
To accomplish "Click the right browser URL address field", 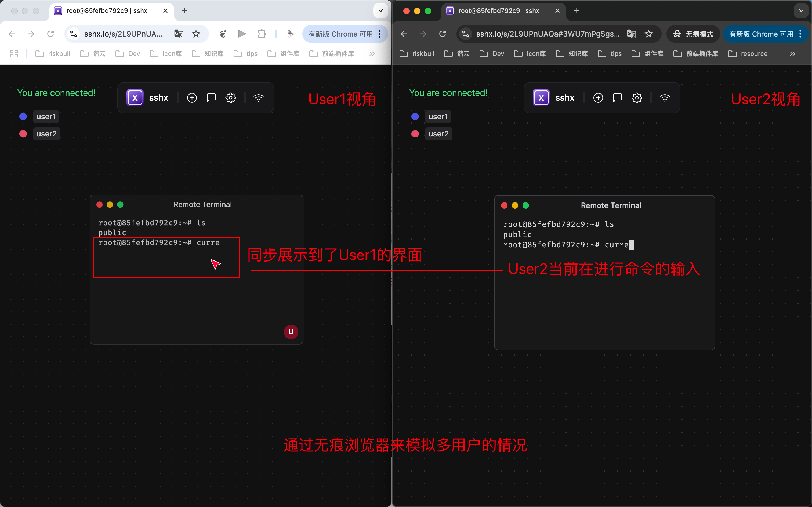I will 548,34.
